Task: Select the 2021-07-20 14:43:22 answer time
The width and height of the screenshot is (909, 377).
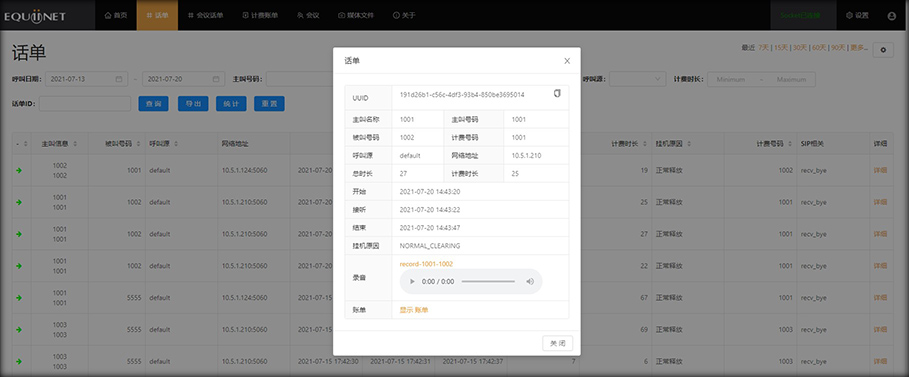Action: [x=430, y=209]
